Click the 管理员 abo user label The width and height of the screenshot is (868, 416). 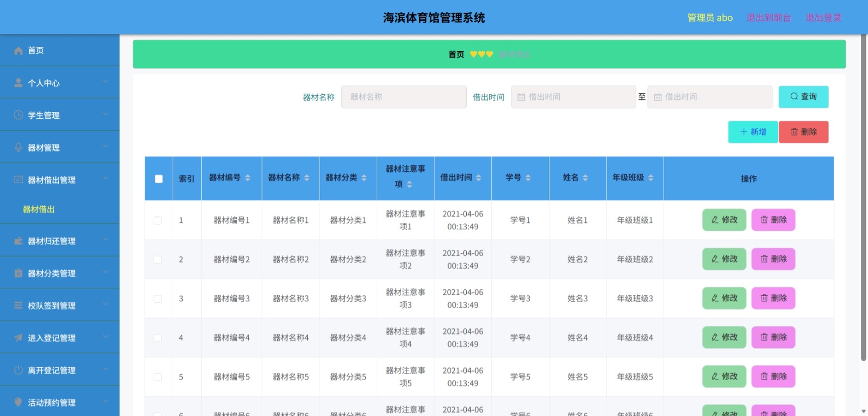(x=710, y=18)
